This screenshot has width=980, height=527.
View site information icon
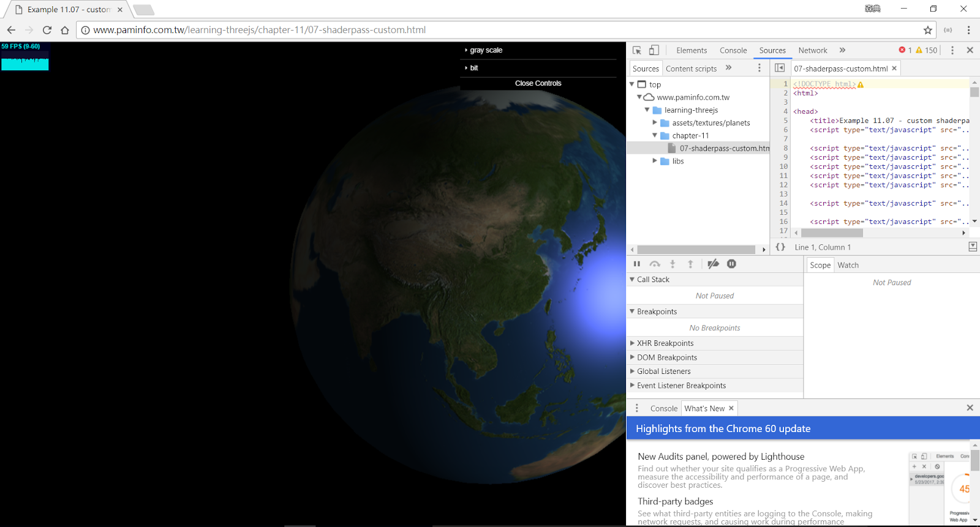(x=85, y=30)
